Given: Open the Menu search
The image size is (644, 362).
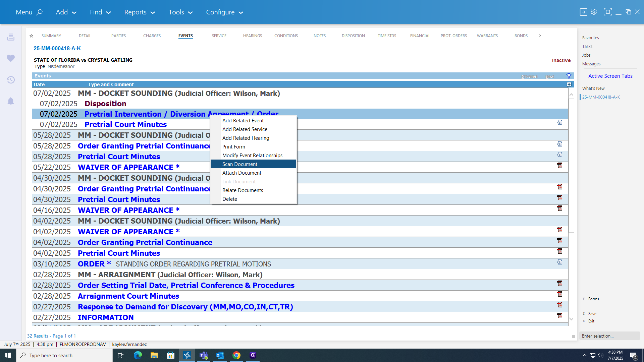Looking at the screenshot, I should 29,12.
